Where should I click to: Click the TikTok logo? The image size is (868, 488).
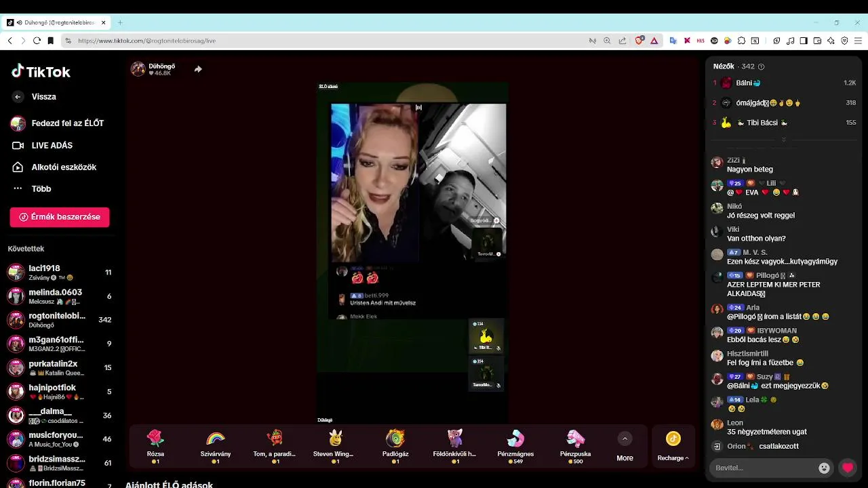[41, 71]
